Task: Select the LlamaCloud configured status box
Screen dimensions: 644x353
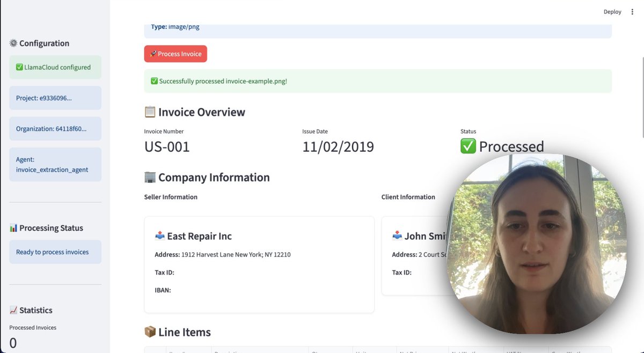Action: click(55, 68)
